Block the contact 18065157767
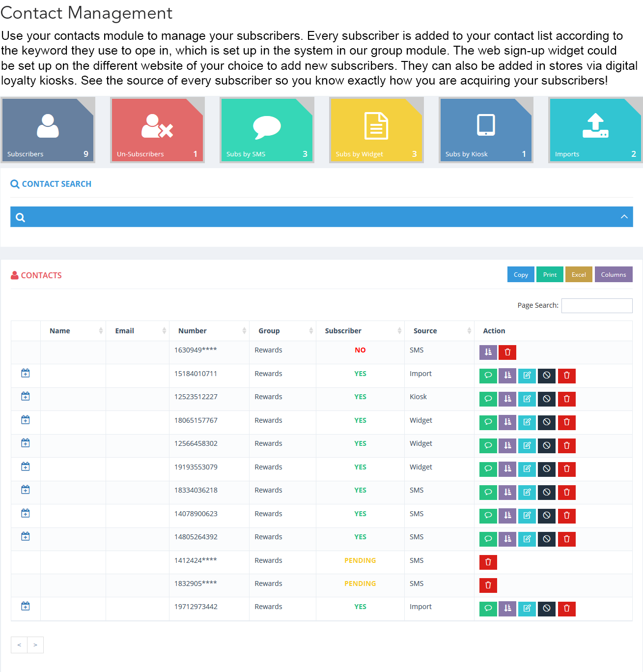The width and height of the screenshot is (643, 672). (x=546, y=422)
